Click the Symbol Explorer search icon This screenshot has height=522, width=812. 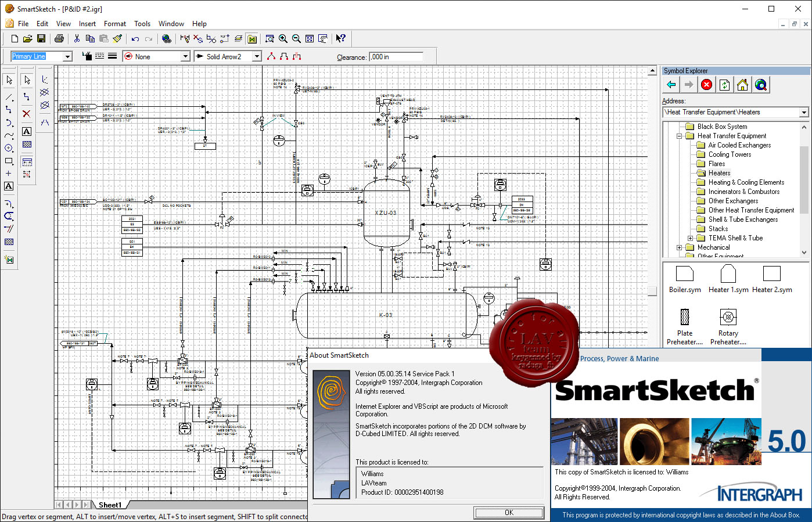pyautogui.click(x=760, y=85)
